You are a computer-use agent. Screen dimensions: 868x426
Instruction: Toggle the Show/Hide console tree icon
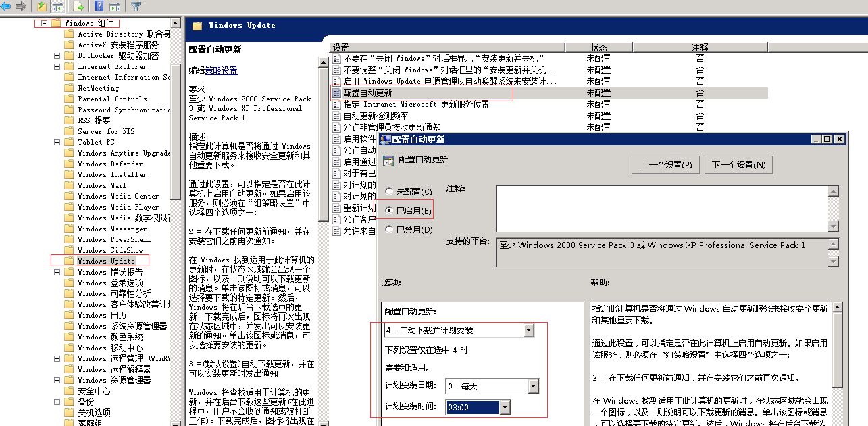click(58, 7)
